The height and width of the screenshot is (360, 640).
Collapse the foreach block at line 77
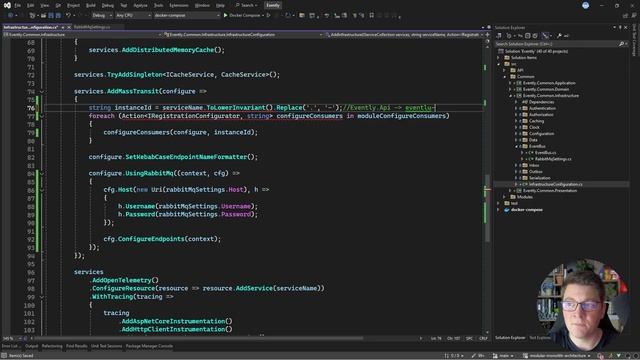(x=42, y=116)
